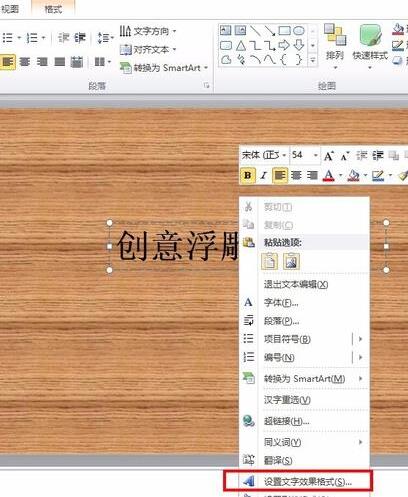
Task: Decrease list level in ribbon paragraph group
Action: (x=63, y=38)
